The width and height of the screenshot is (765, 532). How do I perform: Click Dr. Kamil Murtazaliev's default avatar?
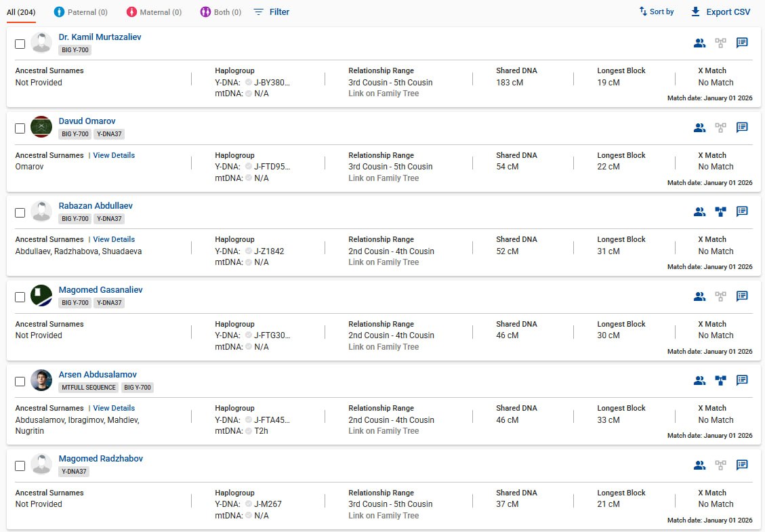click(x=41, y=43)
